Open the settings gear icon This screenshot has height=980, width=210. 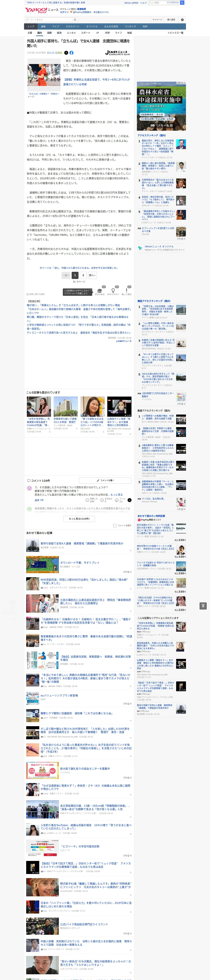pos(182,19)
